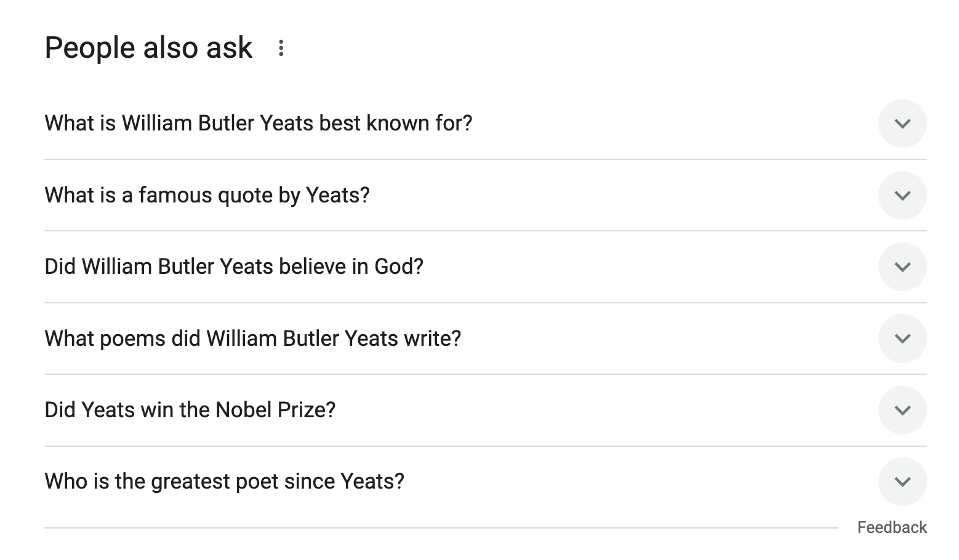Viewport: 959px width, 560px height.
Task: Click chevron for 'greatest poet since Yeats' question
Action: click(x=902, y=482)
